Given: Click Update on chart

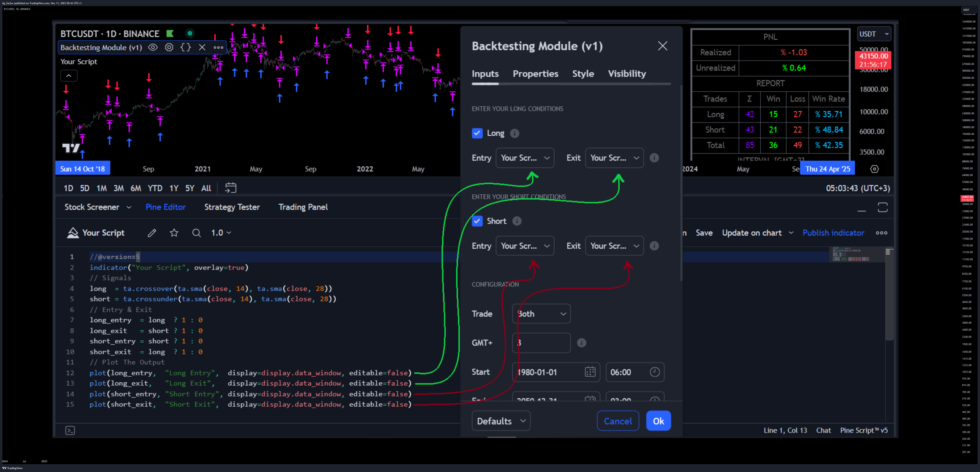Looking at the screenshot, I should point(752,233).
